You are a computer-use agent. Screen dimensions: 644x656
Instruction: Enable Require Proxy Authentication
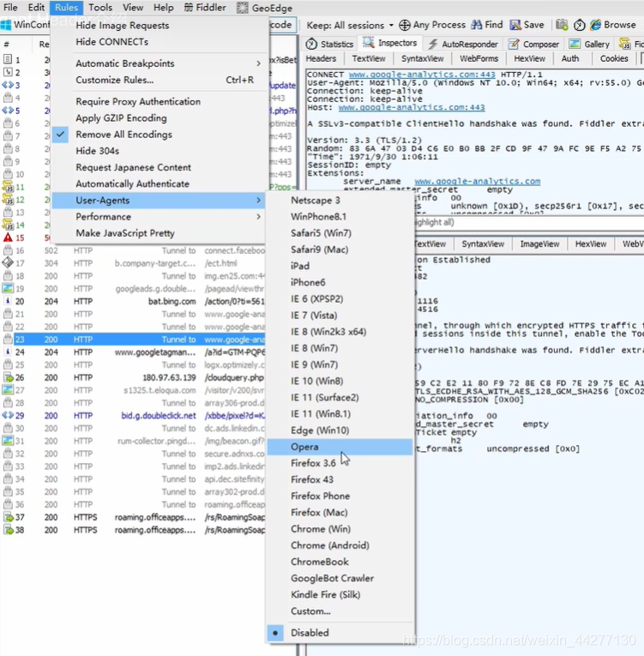[x=159, y=102]
